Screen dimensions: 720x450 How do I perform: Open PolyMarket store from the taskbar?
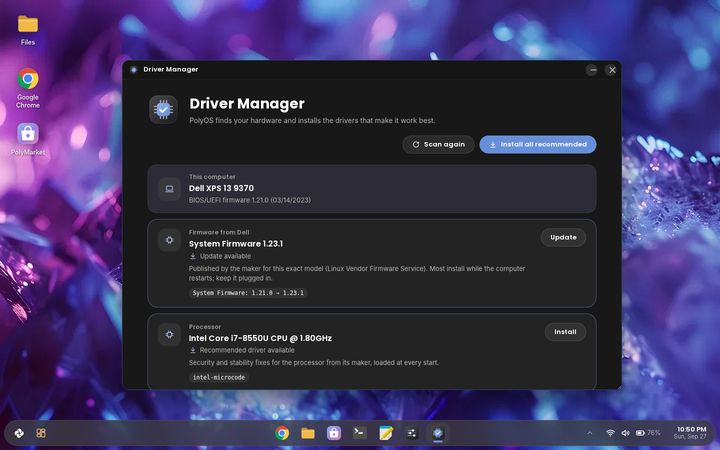tap(334, 433)
